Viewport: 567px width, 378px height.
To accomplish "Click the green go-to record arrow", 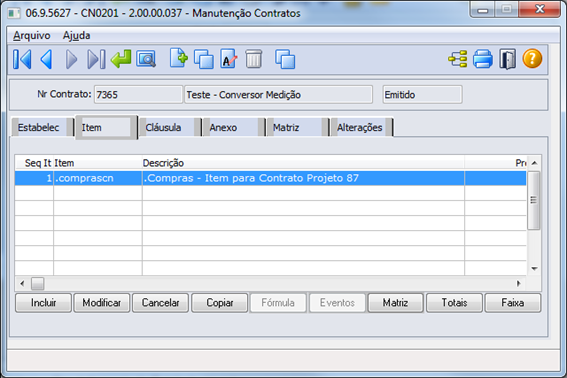I will (x=121, y=59).
